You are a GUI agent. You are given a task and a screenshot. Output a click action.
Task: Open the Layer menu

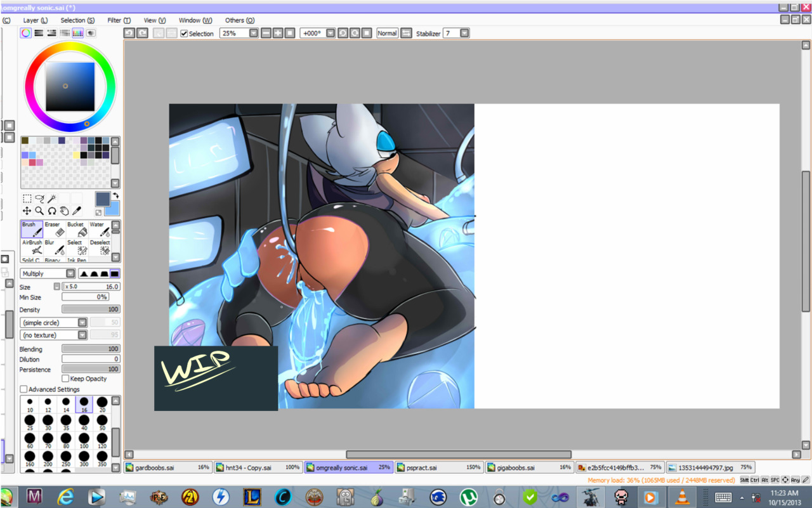pyautogui.click(x=36, y=20)
